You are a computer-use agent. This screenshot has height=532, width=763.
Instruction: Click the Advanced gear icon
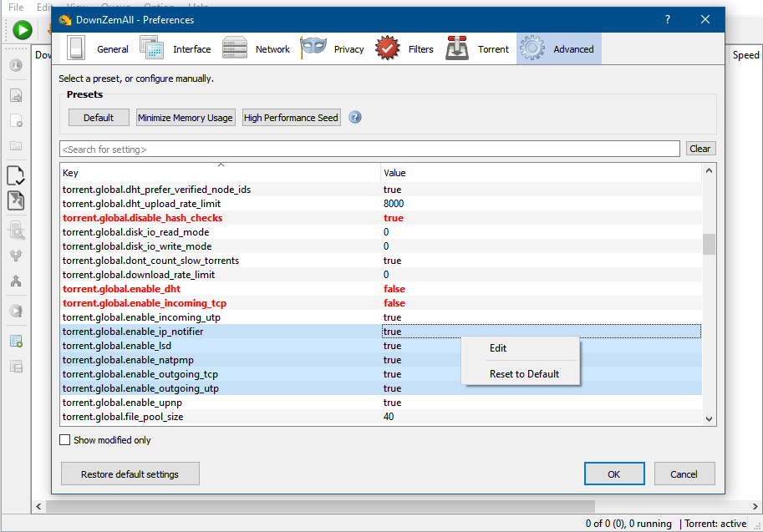(x=532, y=48)
